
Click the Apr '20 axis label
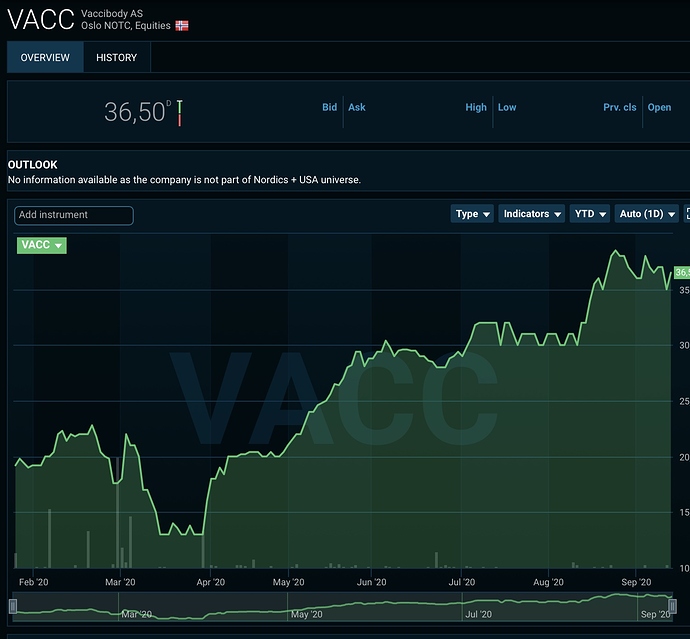(210, 582)
